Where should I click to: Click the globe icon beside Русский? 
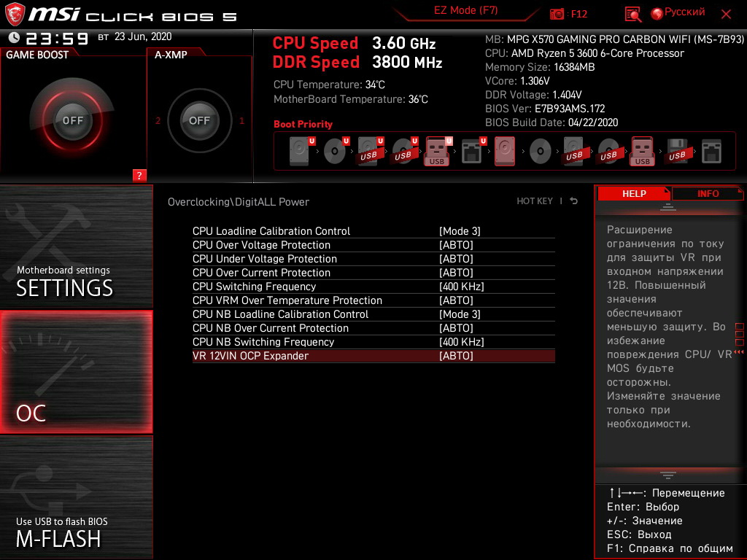[657, 14]
